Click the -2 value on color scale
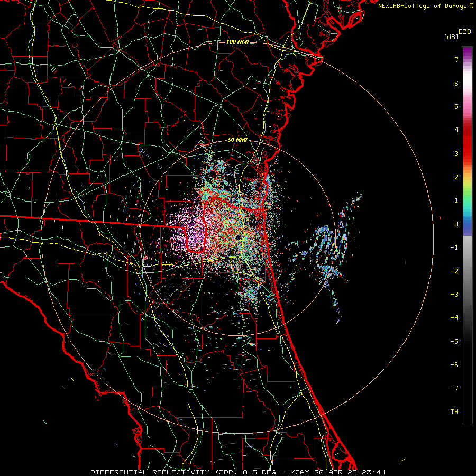The width and height of the screenshot is (476, 476). [454, 271]
